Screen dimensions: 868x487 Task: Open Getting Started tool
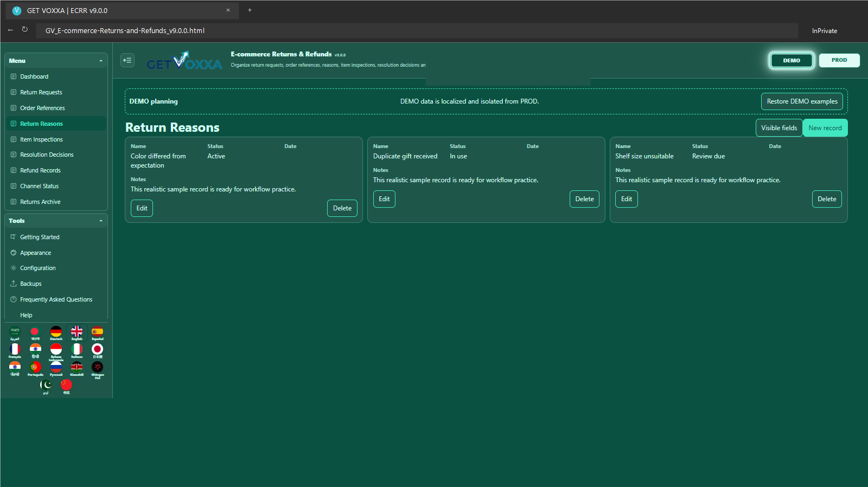pos(56,237)
